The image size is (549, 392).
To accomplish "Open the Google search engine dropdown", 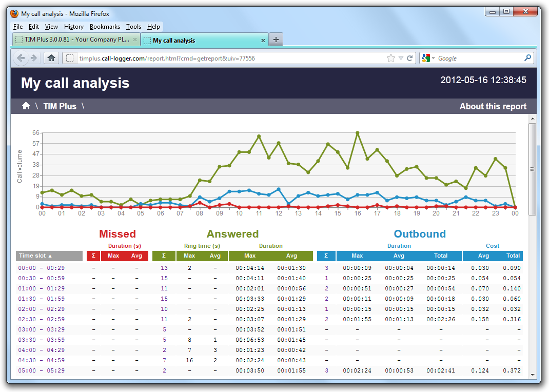I will pos(427,58).
